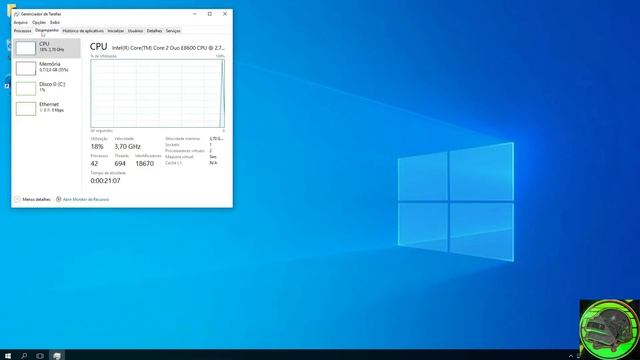Click the 42 processes value

[x=94, y=163]
